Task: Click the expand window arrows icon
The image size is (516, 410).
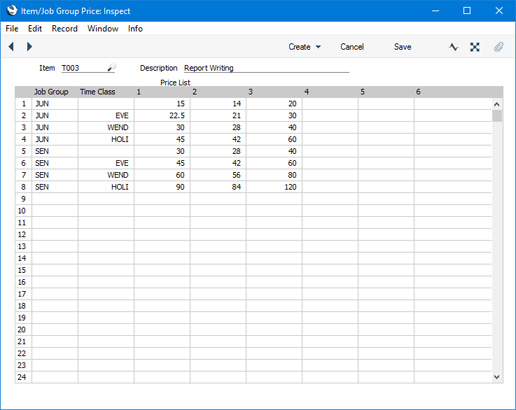Action: pos(475,47)
